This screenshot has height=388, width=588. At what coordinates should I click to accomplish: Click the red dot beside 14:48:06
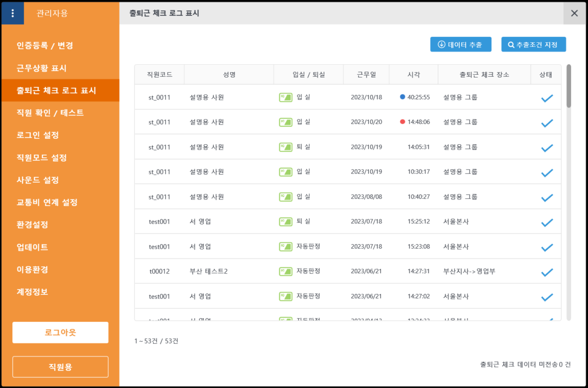[x=402, y=122]
